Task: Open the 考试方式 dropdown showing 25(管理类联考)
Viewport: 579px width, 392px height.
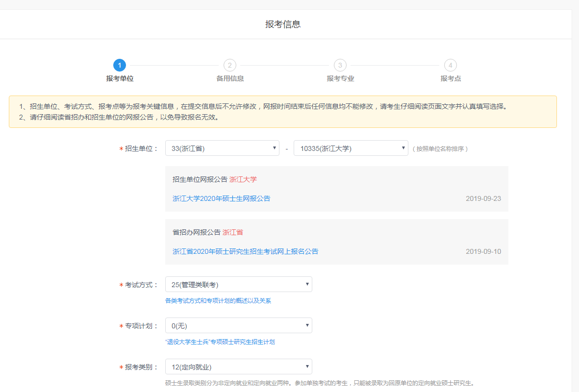Action: click(x=238, y=284)
